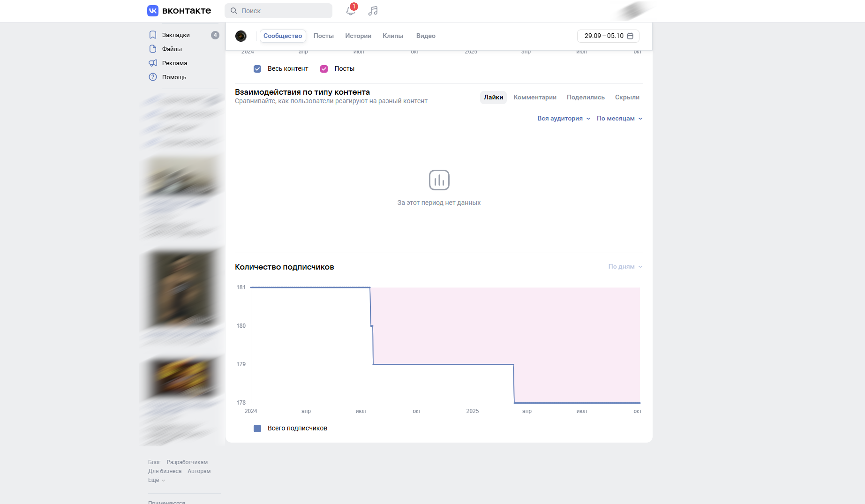Open the 'По дням' dropdown

(x=625, y=267)
